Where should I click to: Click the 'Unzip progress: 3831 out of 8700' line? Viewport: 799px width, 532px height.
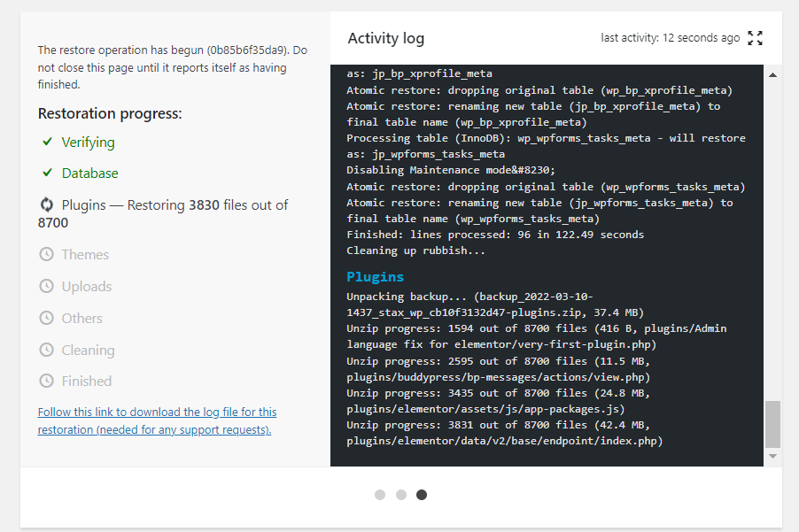pyautogui.click(x=505, y=433)
